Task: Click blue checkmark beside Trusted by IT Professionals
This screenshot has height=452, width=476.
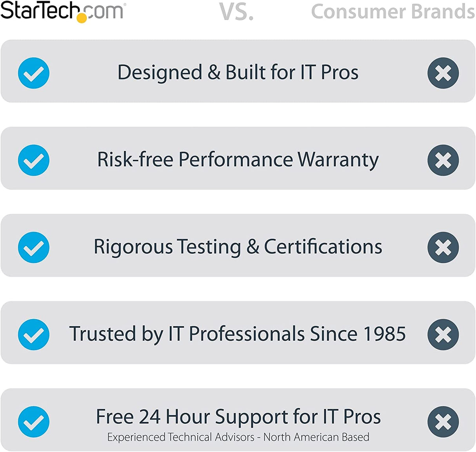Action: [34, 334]
